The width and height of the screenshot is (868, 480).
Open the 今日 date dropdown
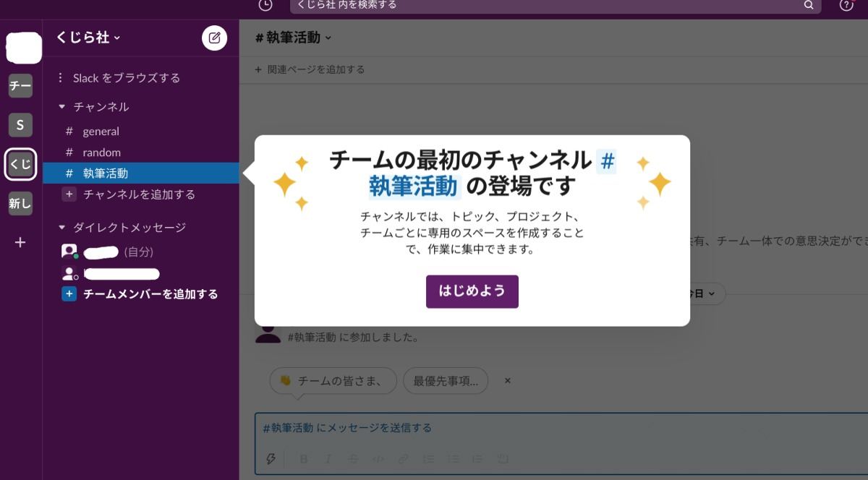point(703,293)
